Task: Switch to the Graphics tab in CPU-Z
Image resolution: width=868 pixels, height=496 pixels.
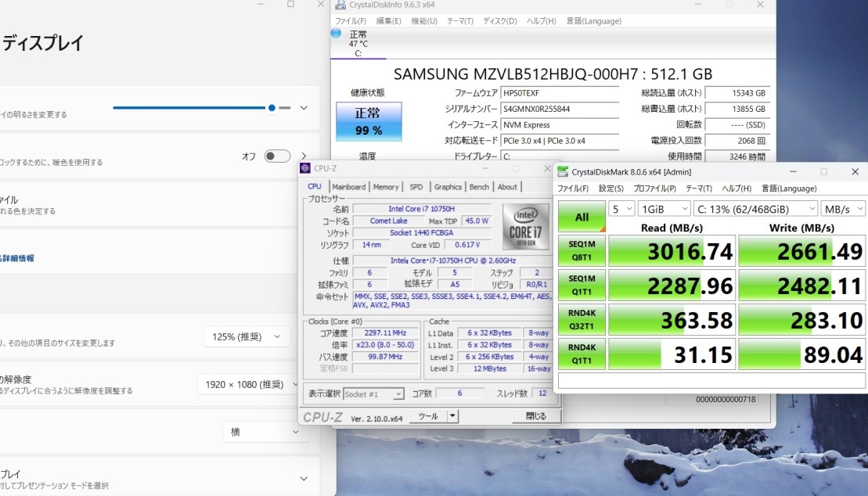Action: [x=448, y=187]
